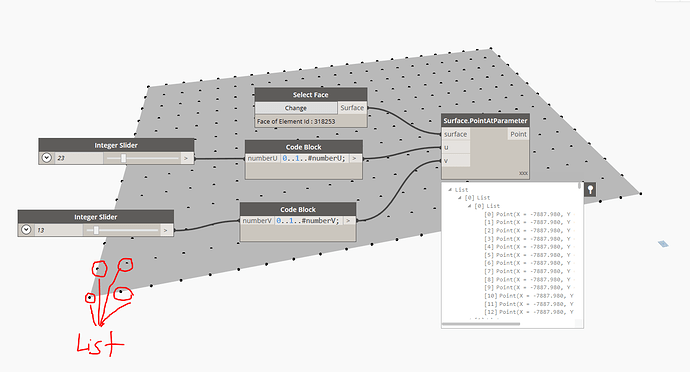Select [11] Point item in preview list
This screenshot has height=372, width=690.
[x=529, y=304]
